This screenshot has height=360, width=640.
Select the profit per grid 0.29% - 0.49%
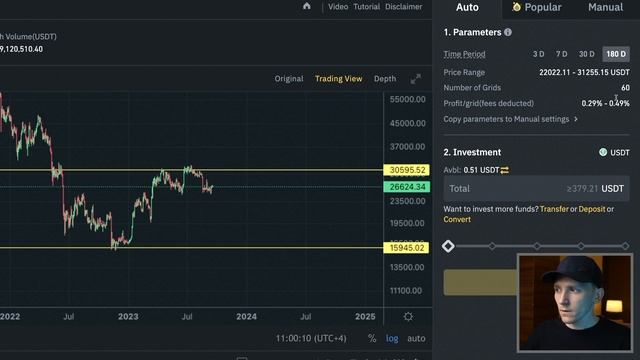pos(605,103)
